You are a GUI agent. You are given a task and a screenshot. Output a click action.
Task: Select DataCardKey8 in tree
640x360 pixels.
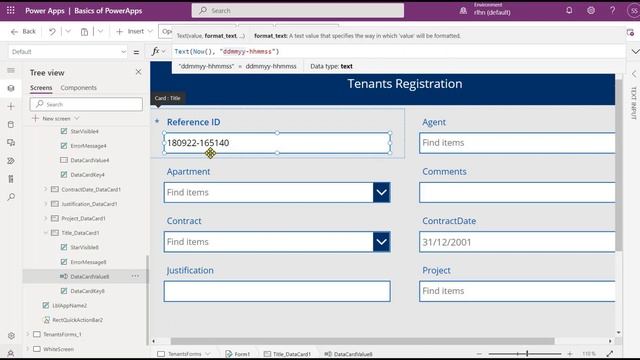(x=87, y=291)
